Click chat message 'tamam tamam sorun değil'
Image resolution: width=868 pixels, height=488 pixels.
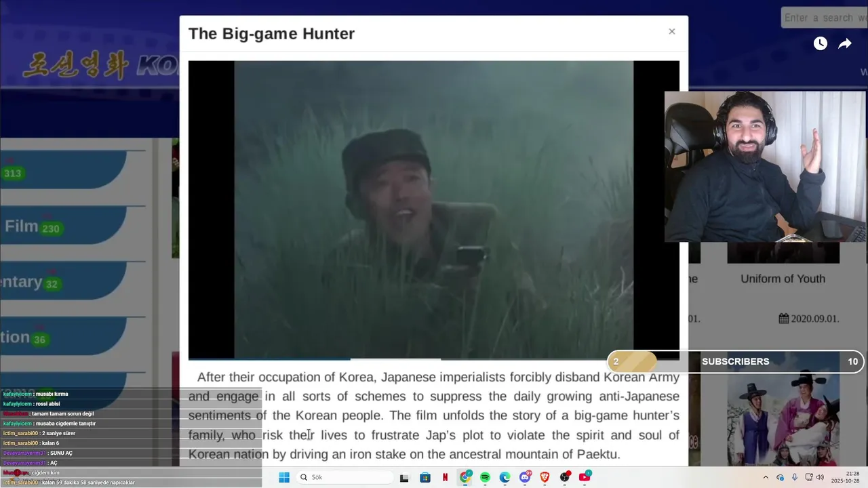pos(62,413)
